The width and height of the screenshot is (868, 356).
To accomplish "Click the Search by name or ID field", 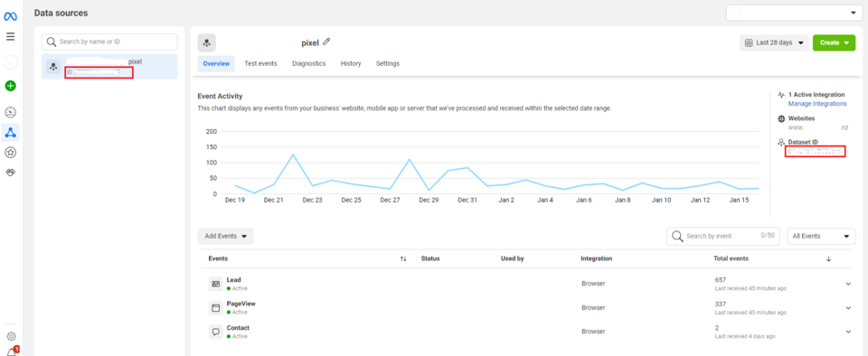I will [x=109, y=42].
